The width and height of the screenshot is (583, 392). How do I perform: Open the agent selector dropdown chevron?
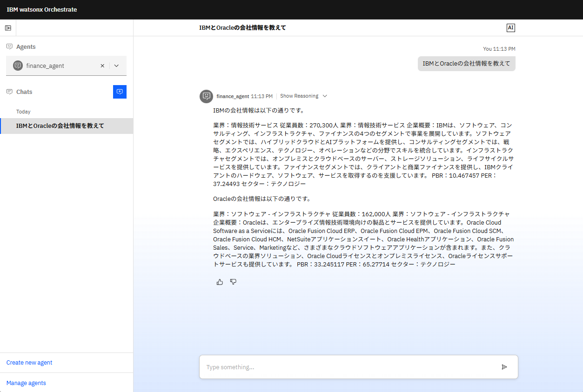click(x=116, y=66)
